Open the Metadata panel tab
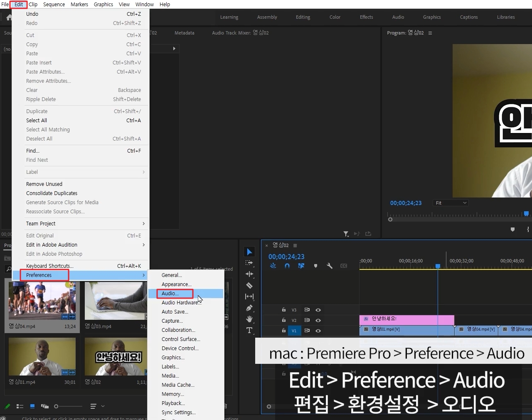The height and width of the screenshot is (420, 532). 185,33
